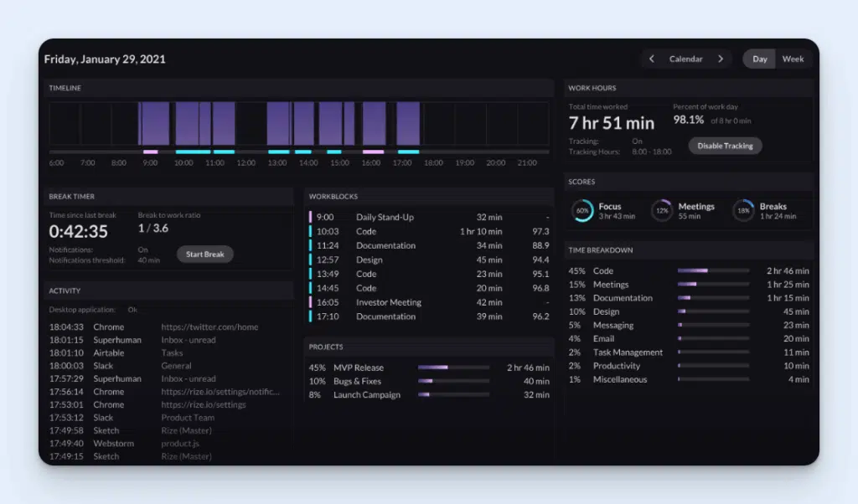Screen dimensions: 858x504
Task: Click the first purple block on timeline
Action: (x=154, y=124)
